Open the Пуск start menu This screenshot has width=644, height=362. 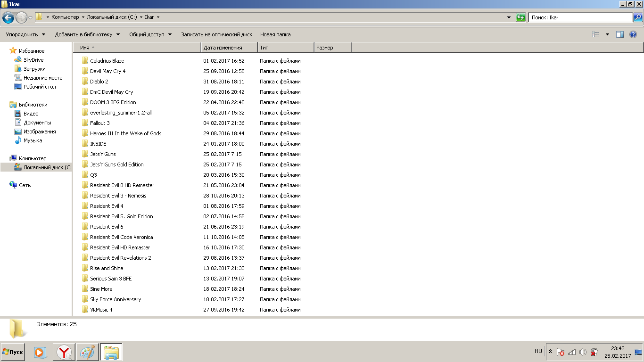pyautogui.click(x=13, y=352)
